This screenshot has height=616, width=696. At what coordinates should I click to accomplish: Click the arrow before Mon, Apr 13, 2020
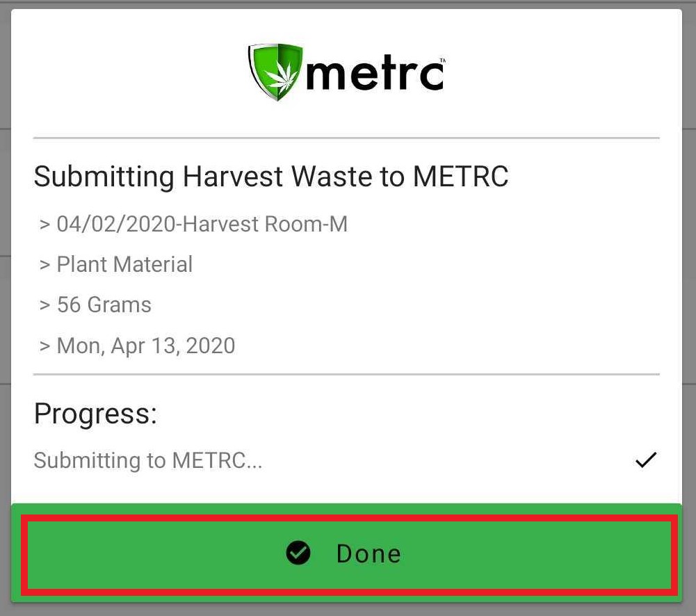pyautogui.click(x=44, y=346)
